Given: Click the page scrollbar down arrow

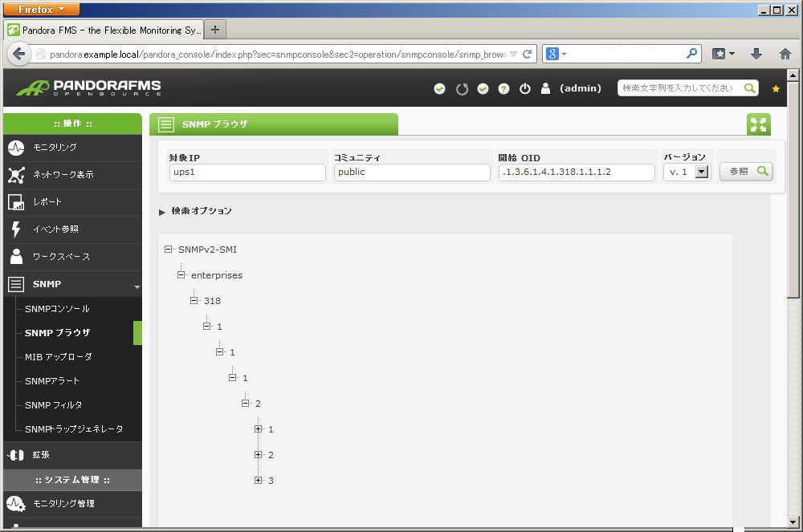Looking at the screenshot, I should (x=793, y=522).
